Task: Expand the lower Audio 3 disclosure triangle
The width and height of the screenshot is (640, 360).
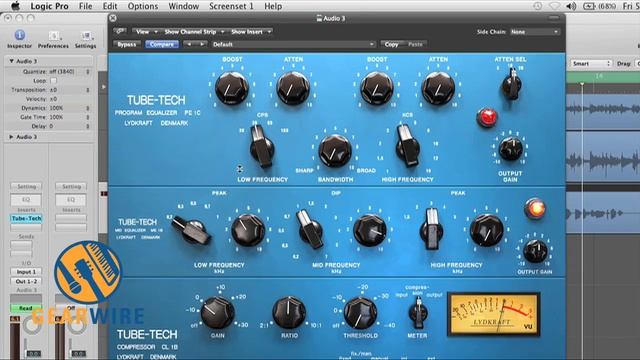Action: (11, 137)
